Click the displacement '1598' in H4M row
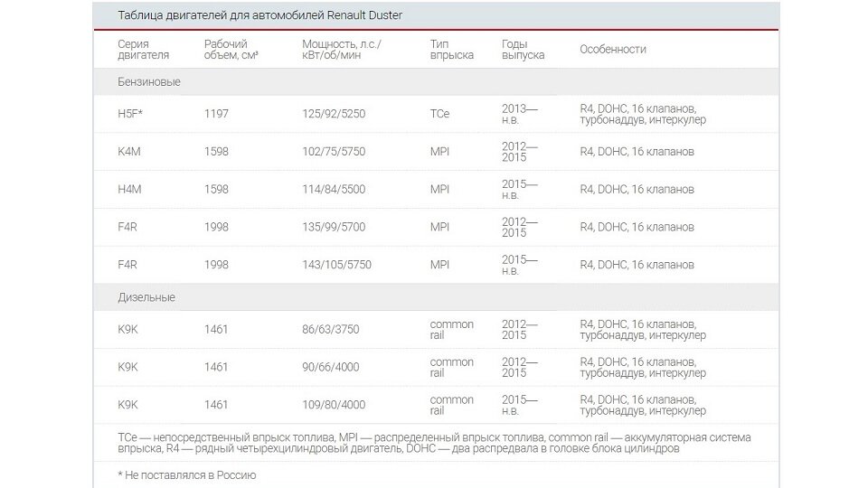 click(x=216, y=189)
